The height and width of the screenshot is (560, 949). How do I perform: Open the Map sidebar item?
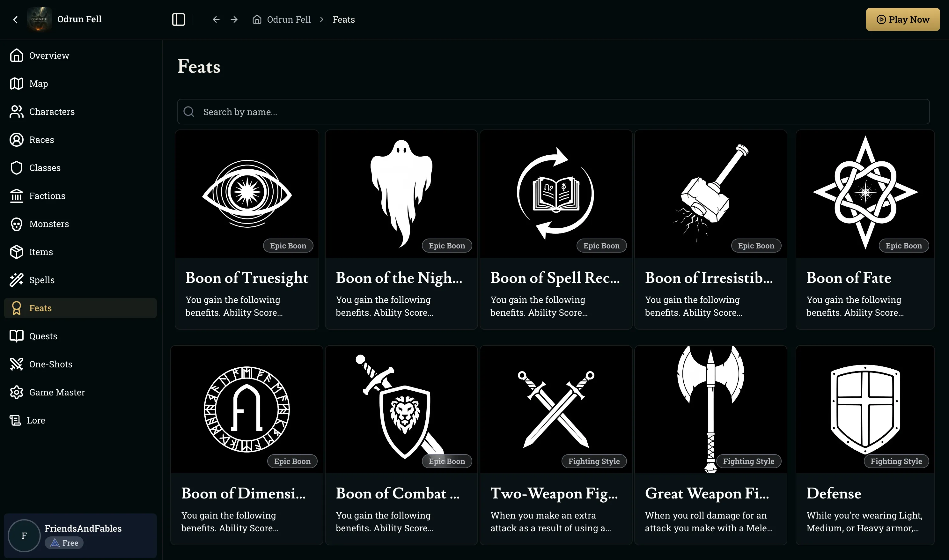pos(39,84)
